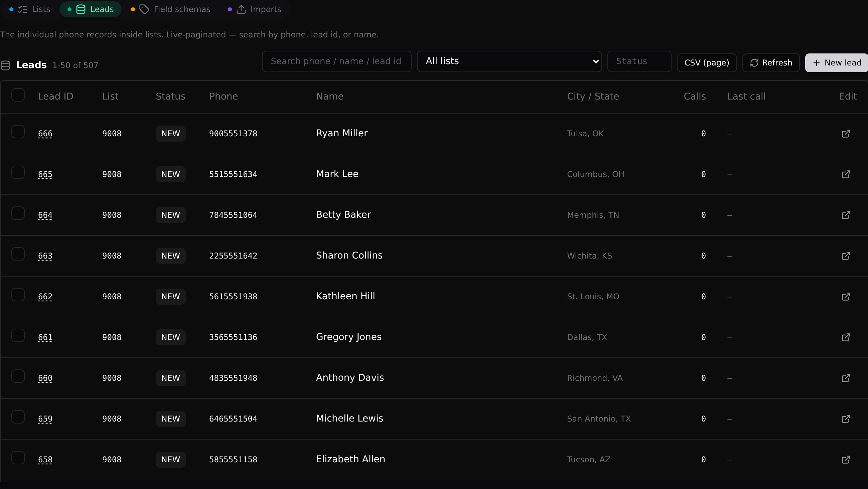Refresh the leads table
This screenshot has height=489, width=868.
point(771,63)
